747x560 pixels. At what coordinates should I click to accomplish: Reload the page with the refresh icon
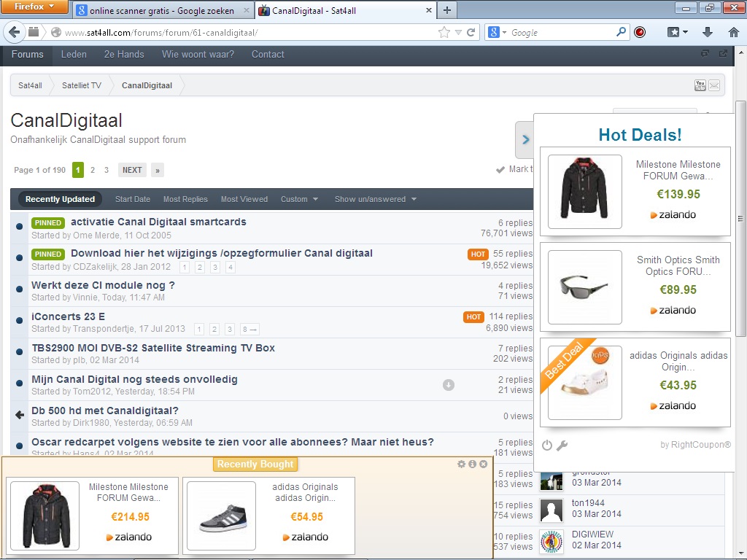tap(471, 32)
